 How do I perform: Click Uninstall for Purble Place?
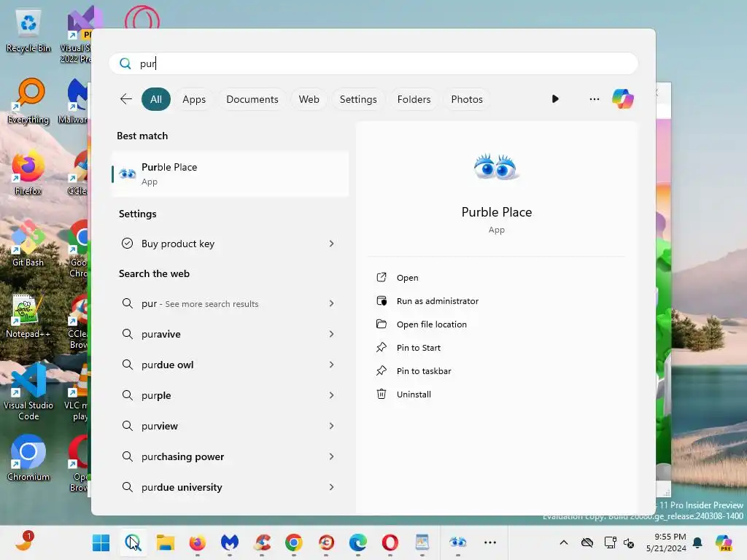pos(414,394)
